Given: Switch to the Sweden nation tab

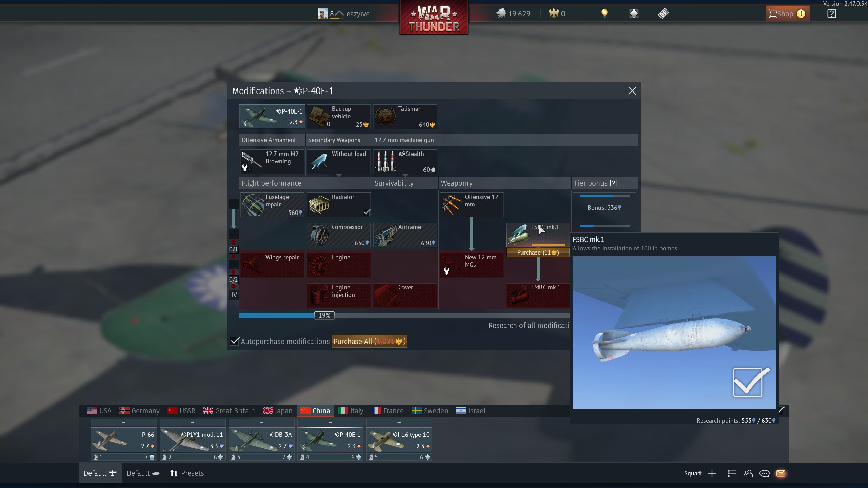Looking at the screenshot, I should [x=430, y=411].
